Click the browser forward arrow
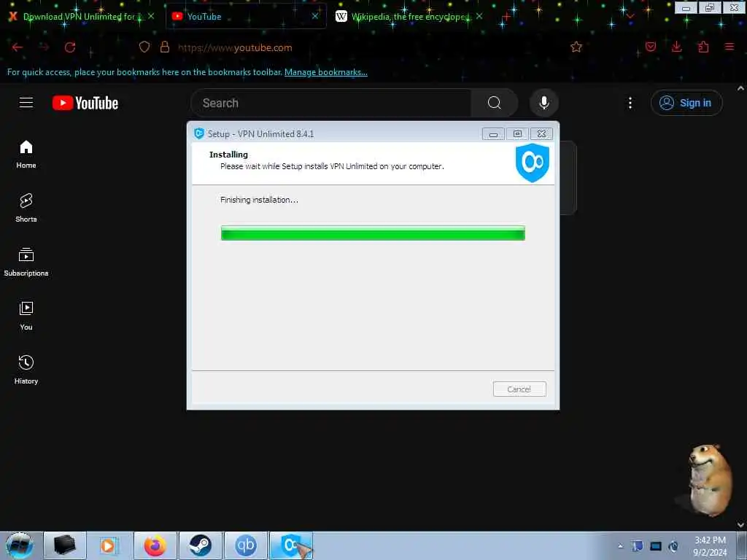Screen dimensions: 747x560 (x=44, y=47)
